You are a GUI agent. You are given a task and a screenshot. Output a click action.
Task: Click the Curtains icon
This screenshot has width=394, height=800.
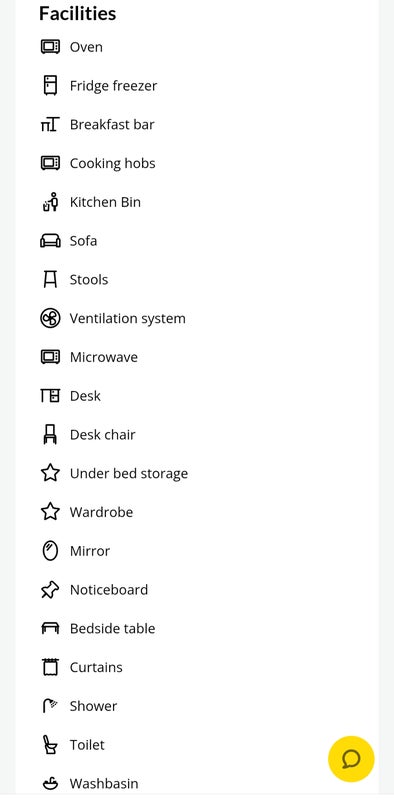pos(50,667)
